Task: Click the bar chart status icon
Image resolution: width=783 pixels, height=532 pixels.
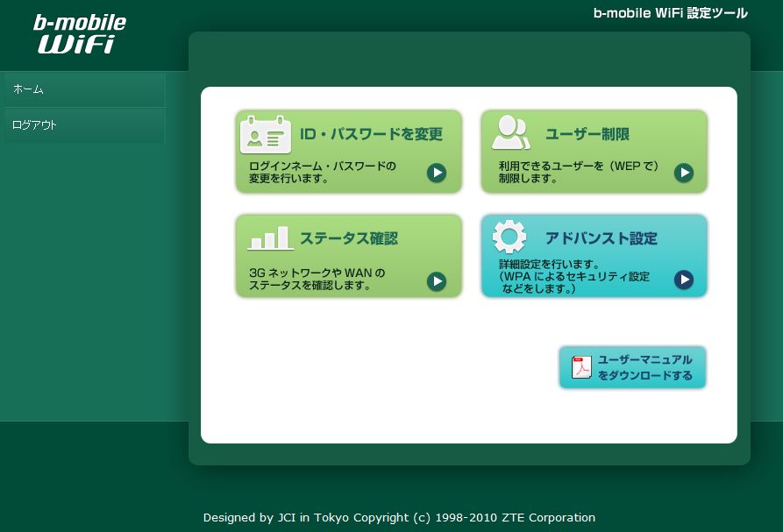Action: tap(270, 238)
